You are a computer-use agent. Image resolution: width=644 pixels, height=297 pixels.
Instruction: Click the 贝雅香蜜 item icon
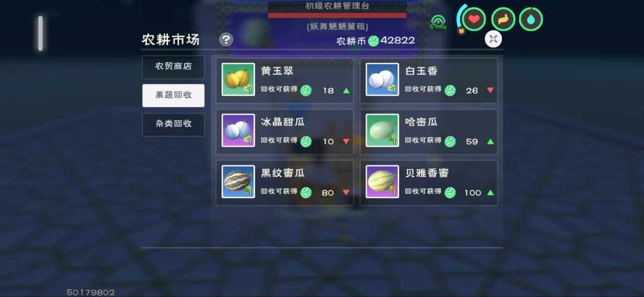[x=383, y=182]
